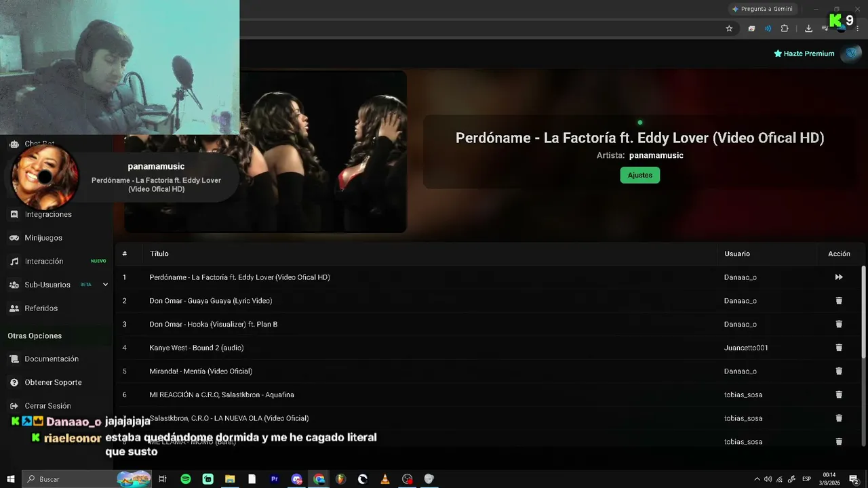Click the Obtener Soporte question mark icon
This screenshot has height=488, width=868.
coord(14,382)
